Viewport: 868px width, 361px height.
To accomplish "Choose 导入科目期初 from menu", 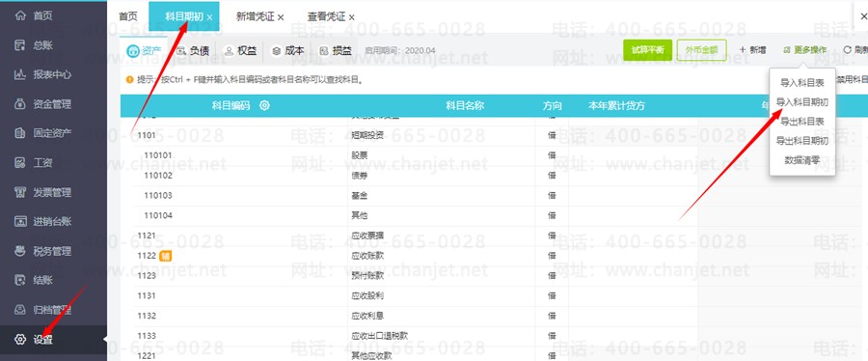I will point(802,102).
